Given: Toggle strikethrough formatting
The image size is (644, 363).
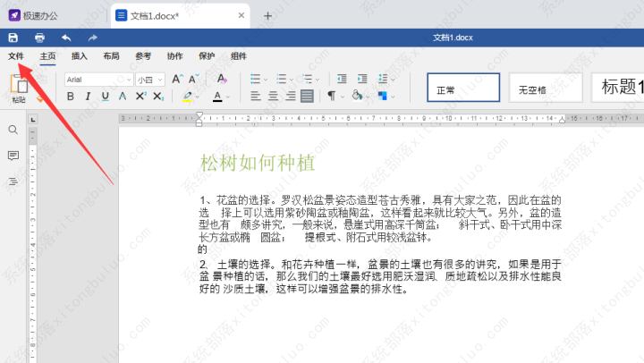Looking at the screenshot, I should [123, 96].
